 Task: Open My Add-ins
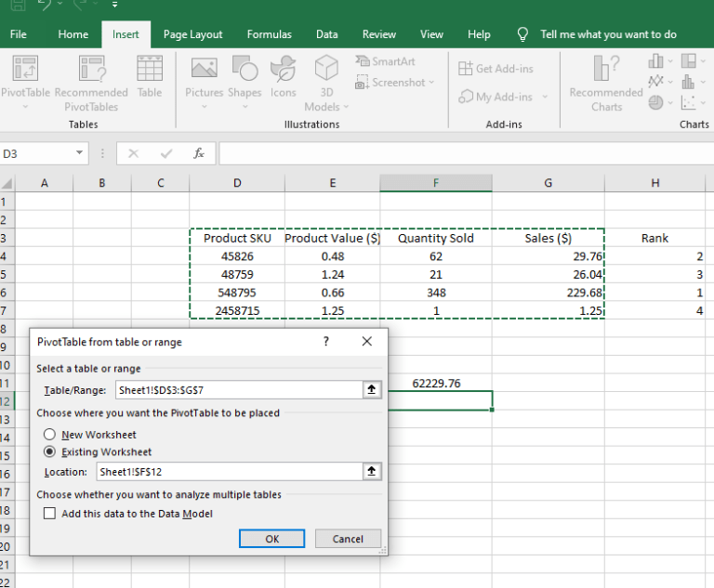click(495, 97)
